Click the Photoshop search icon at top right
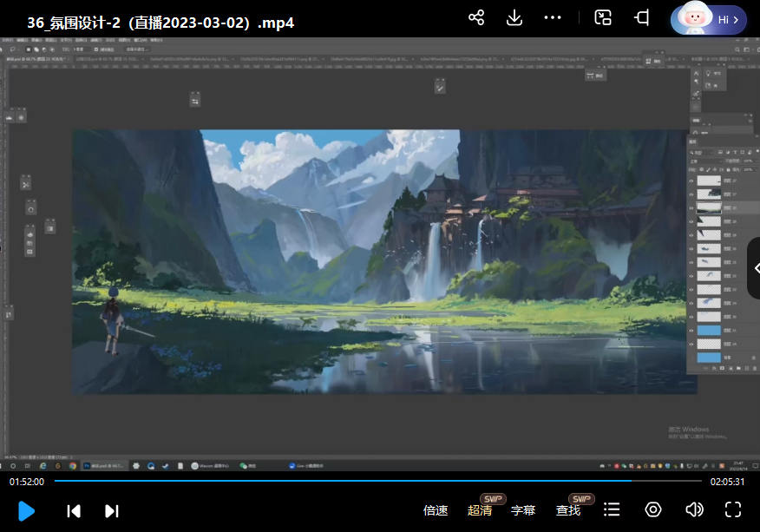 click(x=737, y=49)
